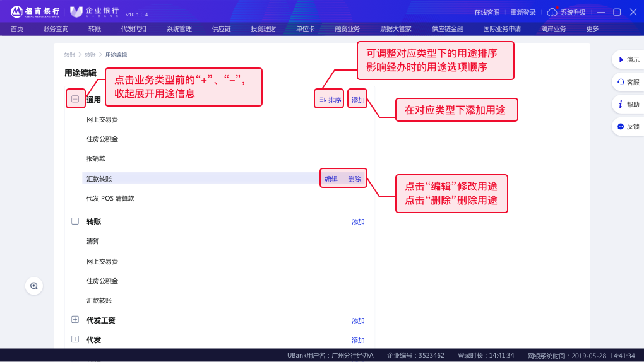Open the 帮助 help side button
Screen dimensions: 644x362
point(628,104)
